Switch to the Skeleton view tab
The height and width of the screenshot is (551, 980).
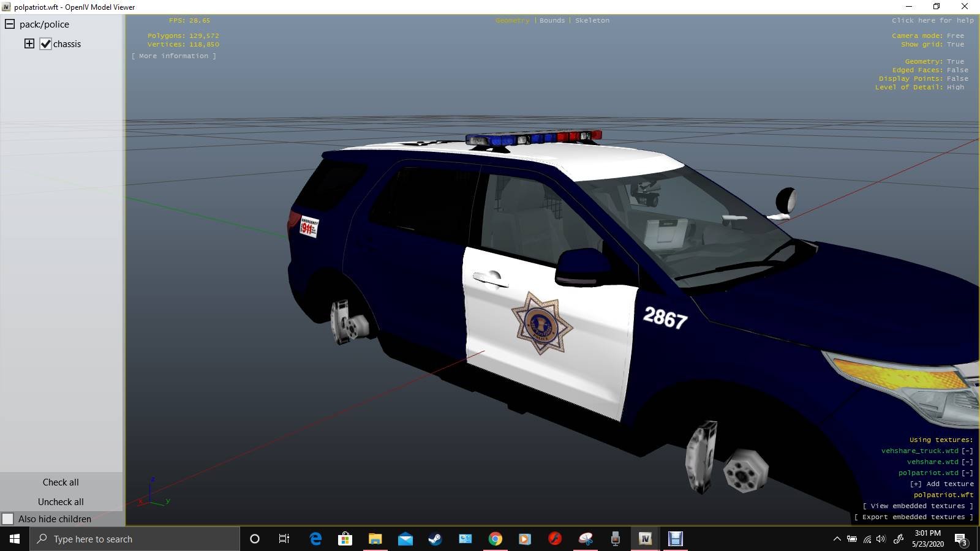coord(592,20)
